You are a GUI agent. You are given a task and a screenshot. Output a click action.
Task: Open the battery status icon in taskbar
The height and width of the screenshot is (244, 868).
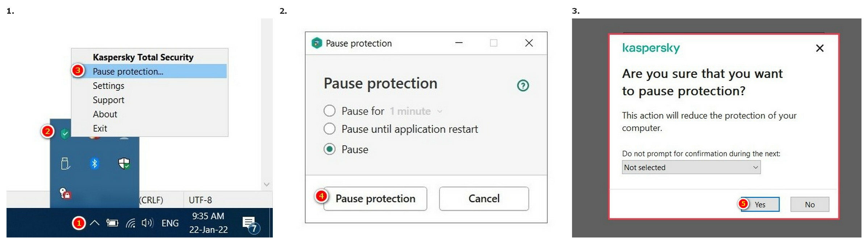[x=112, y=223]
